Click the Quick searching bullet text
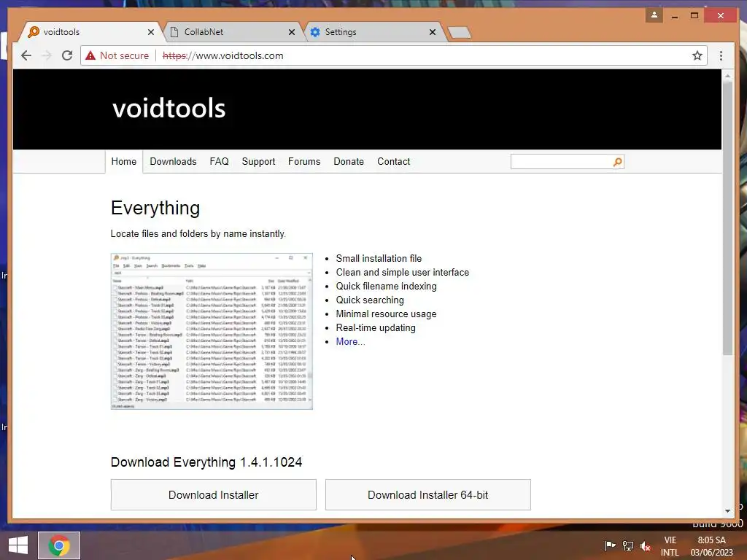The width and height of the screenshot is (747, 560). tap(370, 300)
